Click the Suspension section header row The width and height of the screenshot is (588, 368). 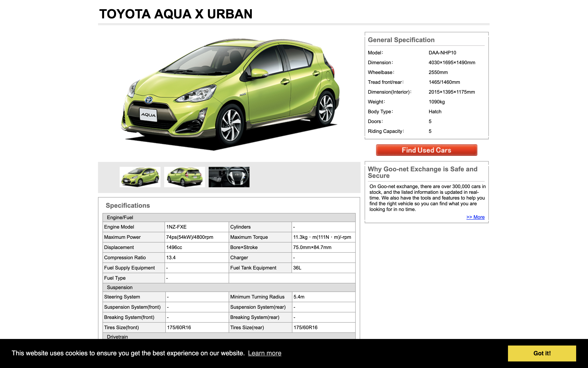pyautogui.click(x=229, y=287)
